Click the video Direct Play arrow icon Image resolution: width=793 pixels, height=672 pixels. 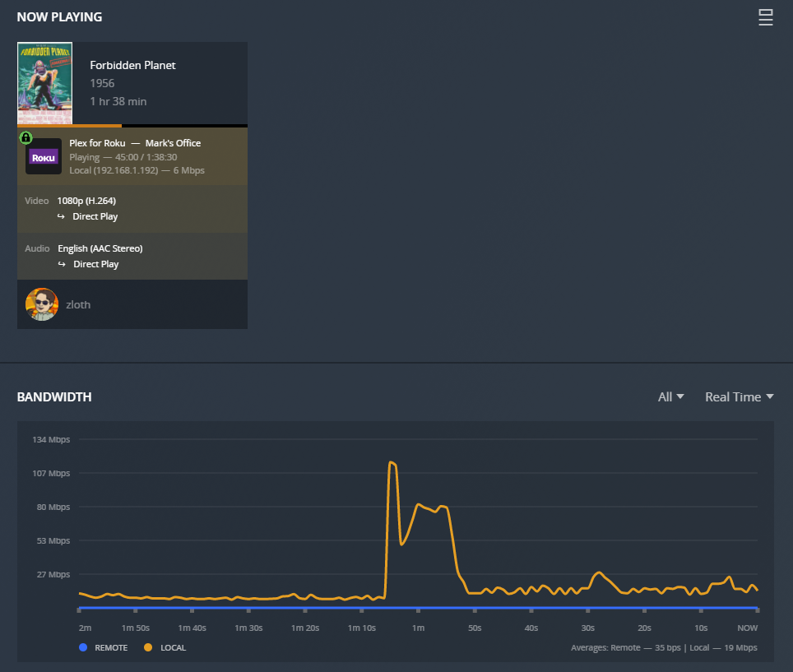[x=61, y=216]
